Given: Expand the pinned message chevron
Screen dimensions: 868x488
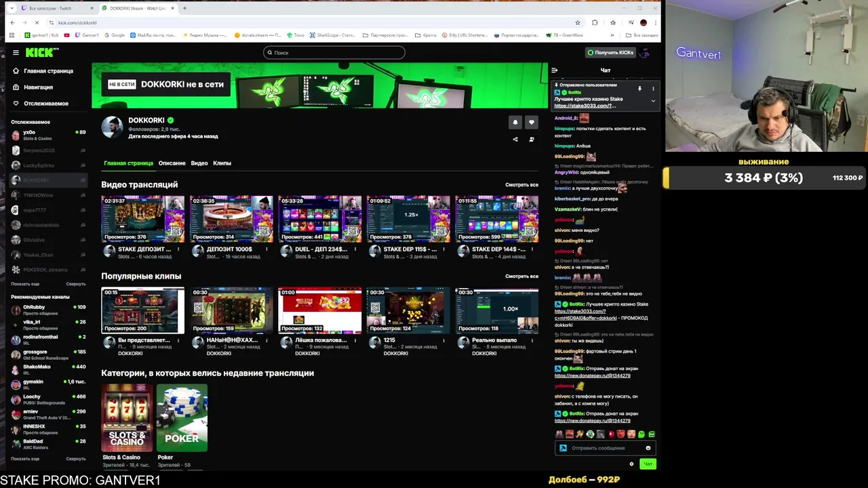Looking at the screenshot, I should 653,101.
